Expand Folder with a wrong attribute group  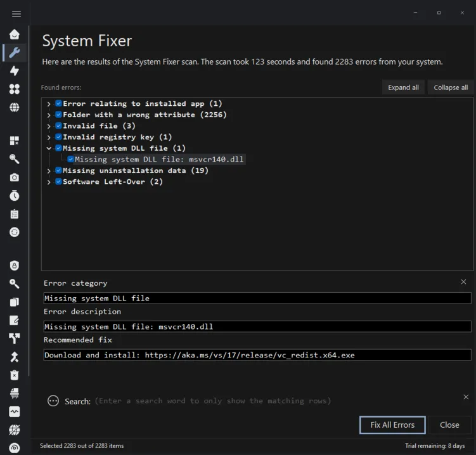point(49,115)
